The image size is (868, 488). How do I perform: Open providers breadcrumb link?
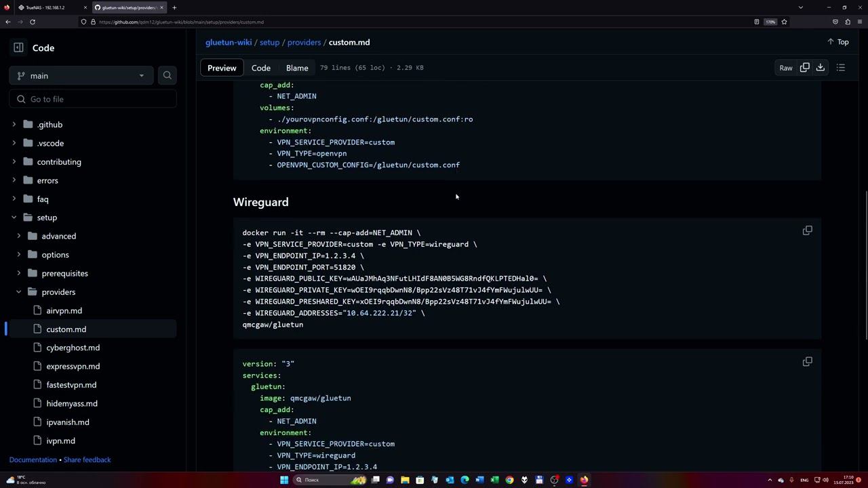click(304, 42)
